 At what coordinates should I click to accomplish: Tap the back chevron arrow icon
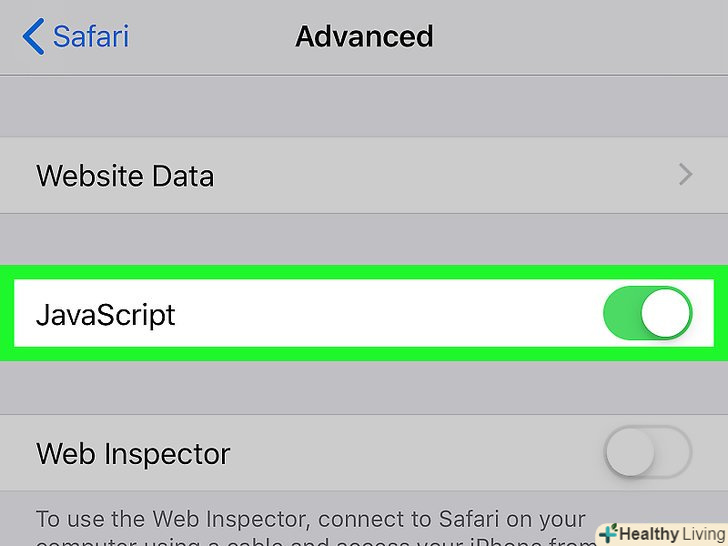point(33,38)
